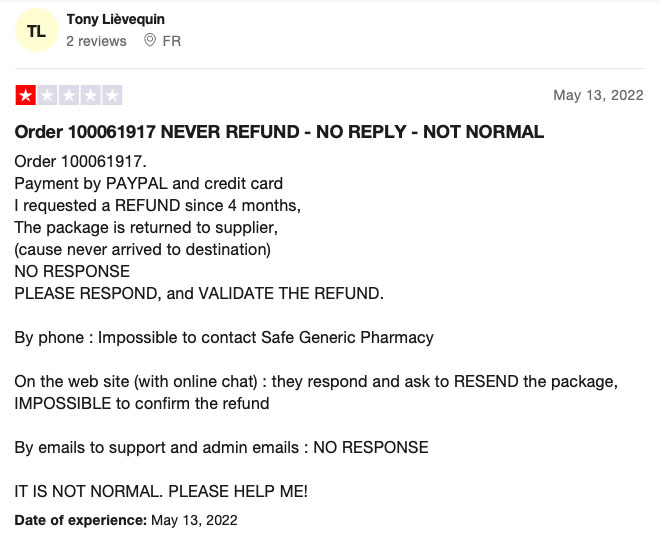Click the fourth grey rating star
The width and height of the screenshot is (660, 540).
pyautogui.click(x=90, y=95)
